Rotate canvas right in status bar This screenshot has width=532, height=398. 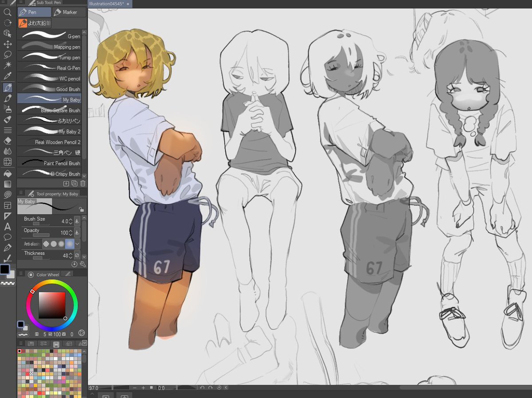click(210, 388)
